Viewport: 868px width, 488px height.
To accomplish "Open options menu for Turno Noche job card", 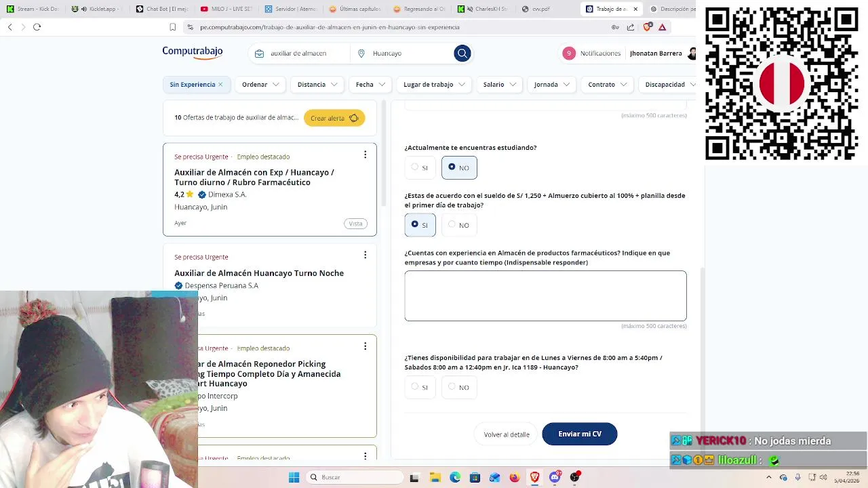I will click(365, 255).
